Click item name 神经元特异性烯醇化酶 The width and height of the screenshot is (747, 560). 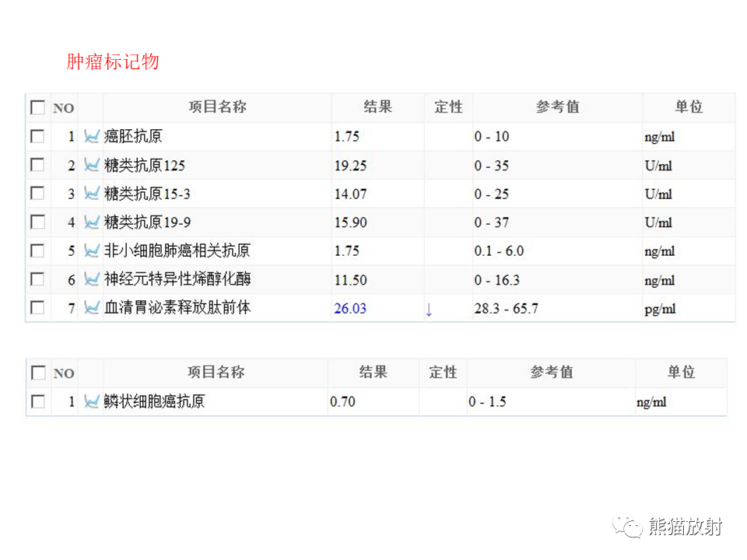coord(177,279)
